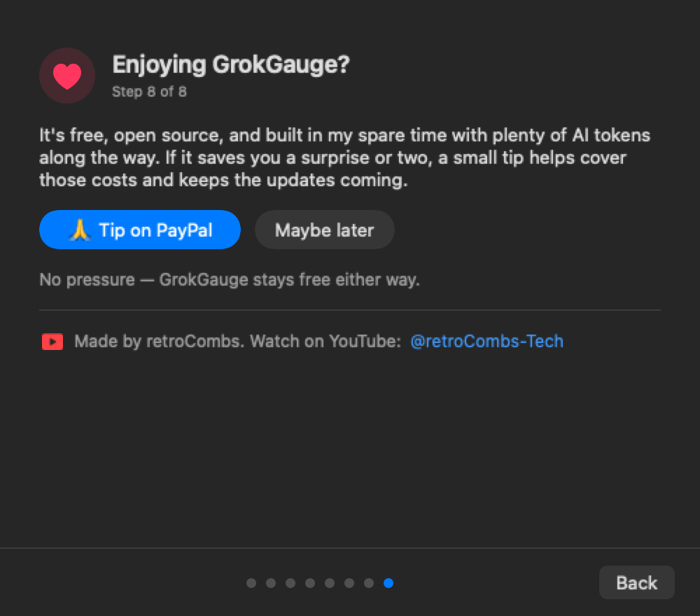Click the pink heart icon
Viewport: 700px width, 616px height.
point(67,76)
